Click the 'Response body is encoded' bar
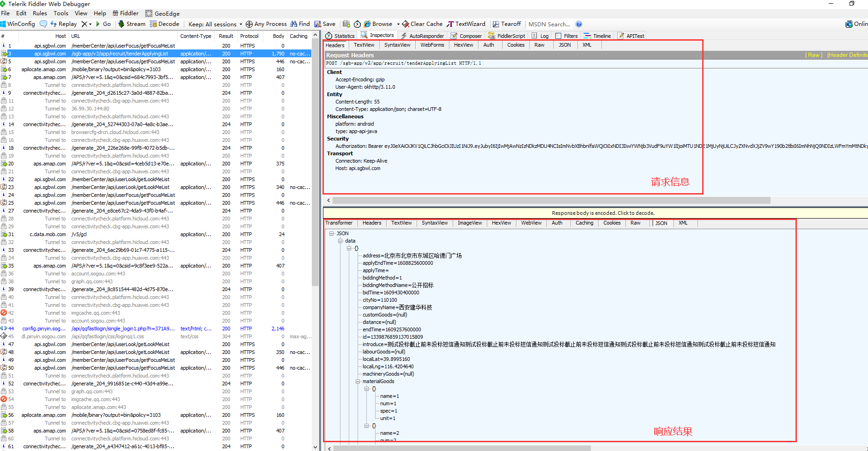 [595, 213]
